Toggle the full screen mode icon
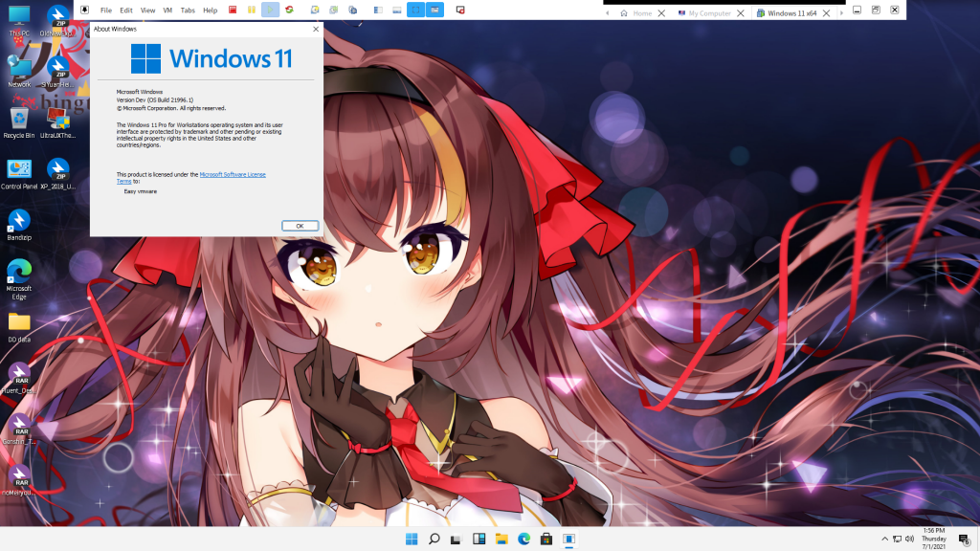 [415, 10]
